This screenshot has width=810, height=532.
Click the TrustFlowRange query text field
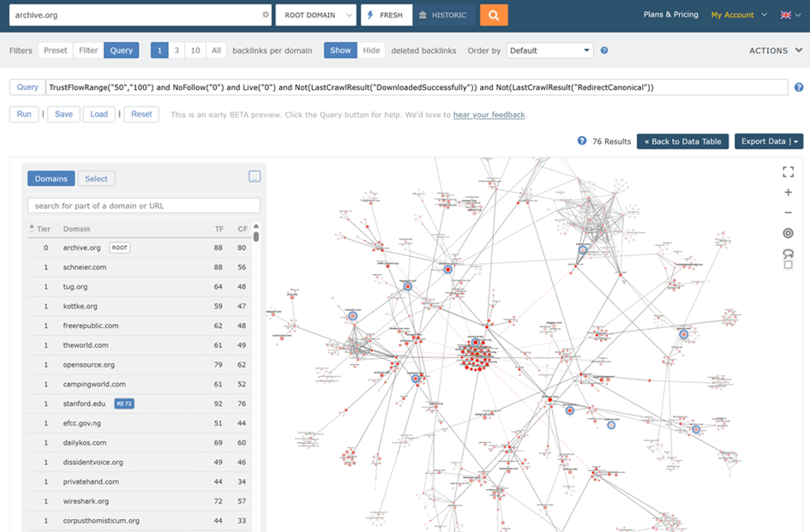pos(417,87)
